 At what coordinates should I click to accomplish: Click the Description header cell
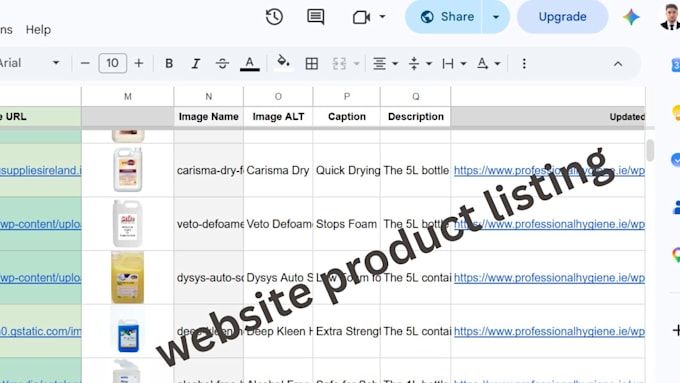click(415, 117)
